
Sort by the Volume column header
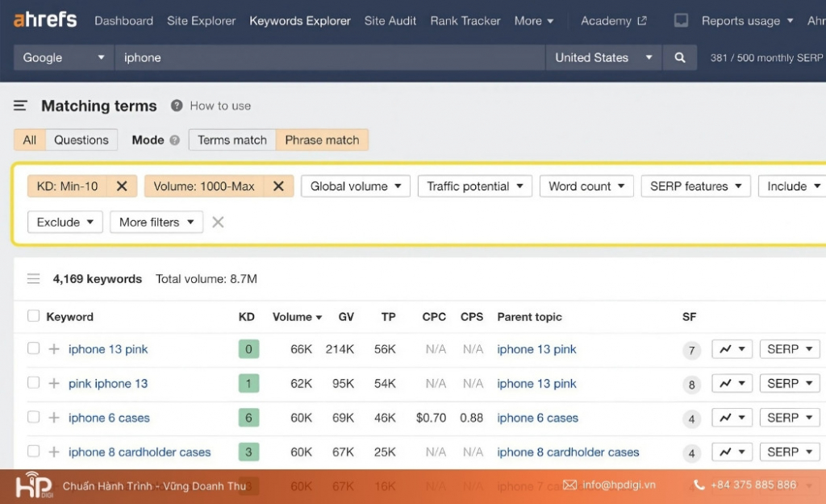pos(297,317)
